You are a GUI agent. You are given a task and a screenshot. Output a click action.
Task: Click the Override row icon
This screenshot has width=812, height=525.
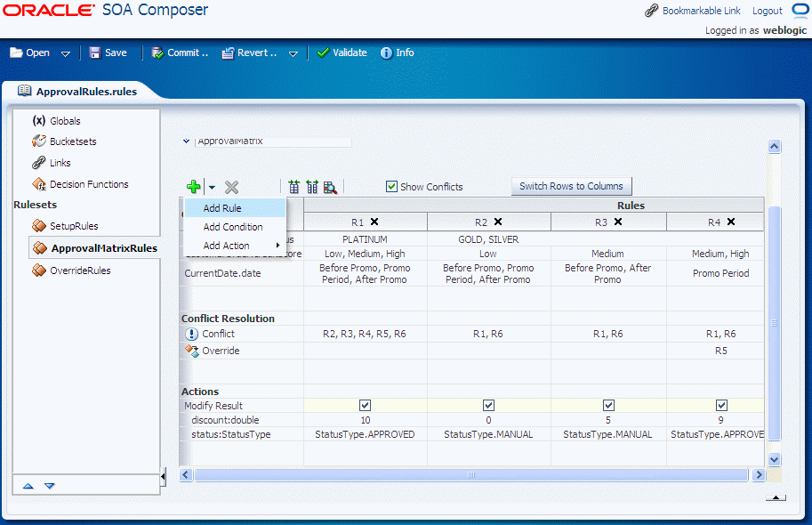(192, 351)
